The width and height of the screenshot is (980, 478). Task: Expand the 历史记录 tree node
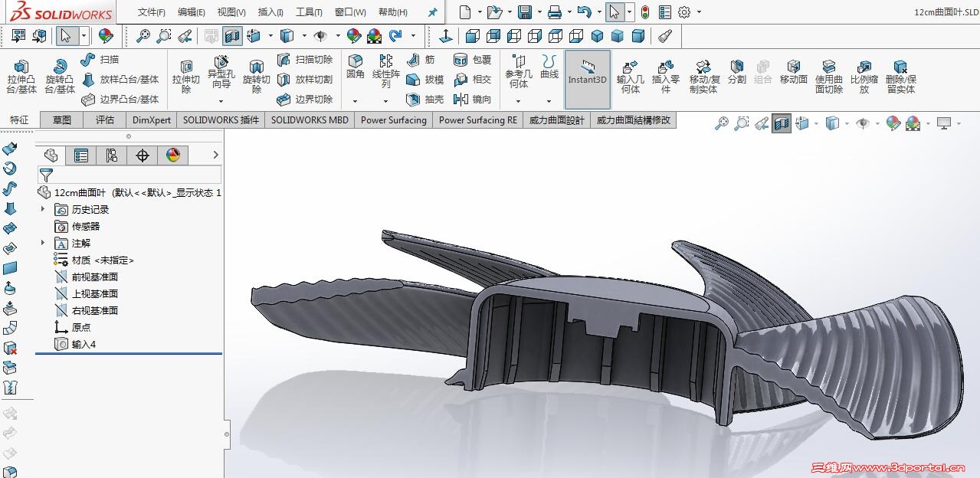click(43, 209)
